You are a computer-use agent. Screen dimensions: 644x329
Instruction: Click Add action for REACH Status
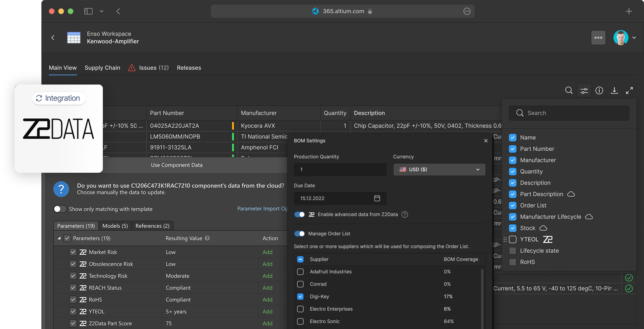pyautogui.click(x=267, y=288)
